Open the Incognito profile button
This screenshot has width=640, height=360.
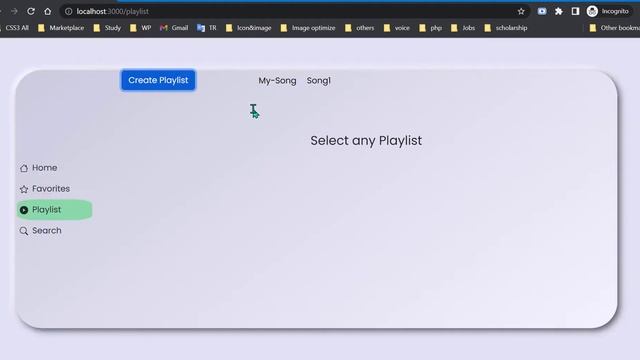[608, 11]
